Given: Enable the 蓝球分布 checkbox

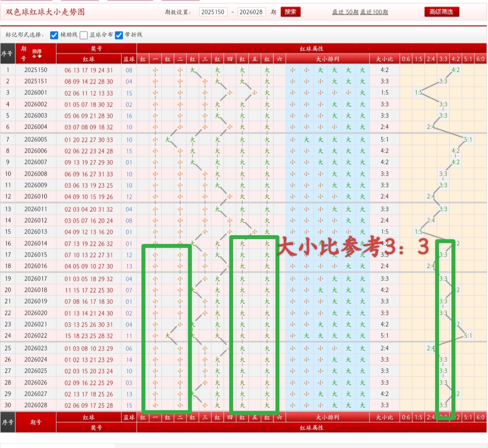Looking at the screenshot, I should tap(84, 35).
